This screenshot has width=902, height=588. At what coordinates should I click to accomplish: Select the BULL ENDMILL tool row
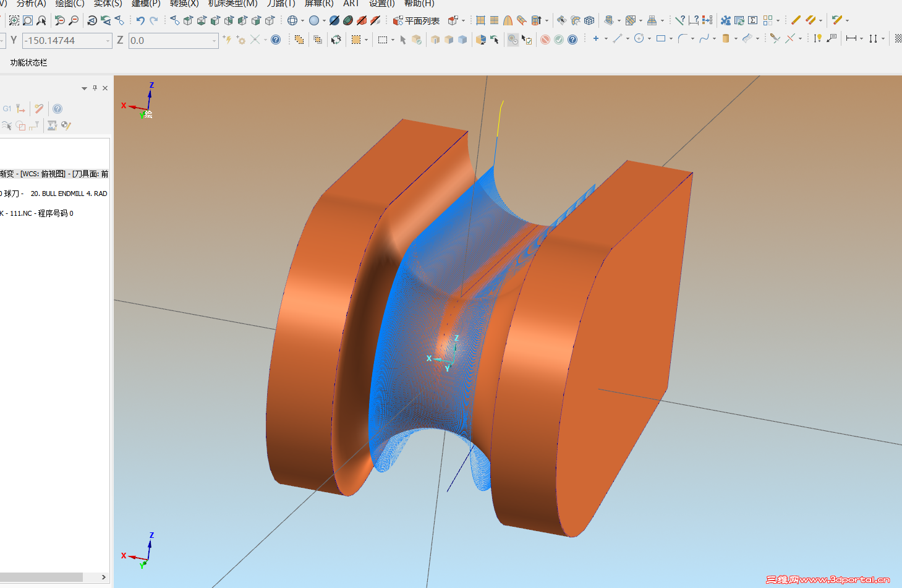pyautogui.click(x=54, y=194)
